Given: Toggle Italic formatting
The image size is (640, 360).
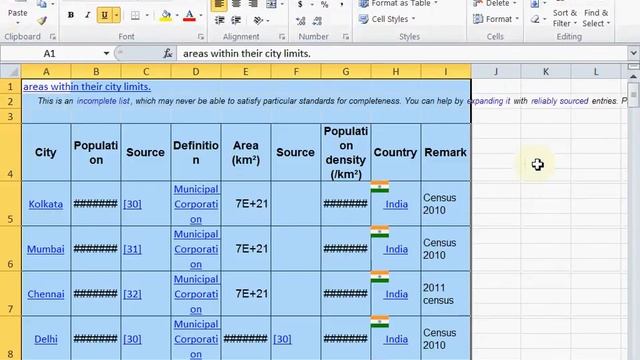Looking at the screenshot, I should click(x=87, y=16).
